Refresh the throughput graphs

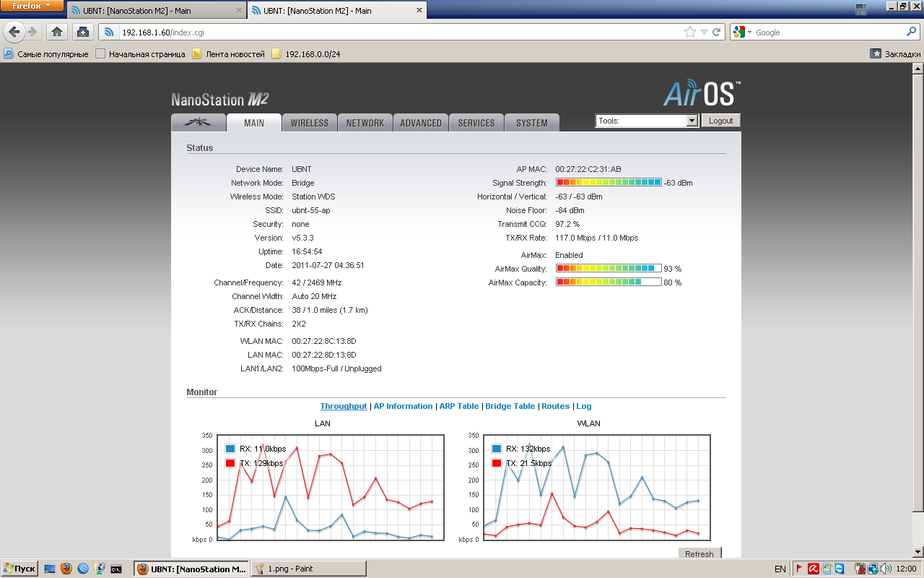(699, 553)
